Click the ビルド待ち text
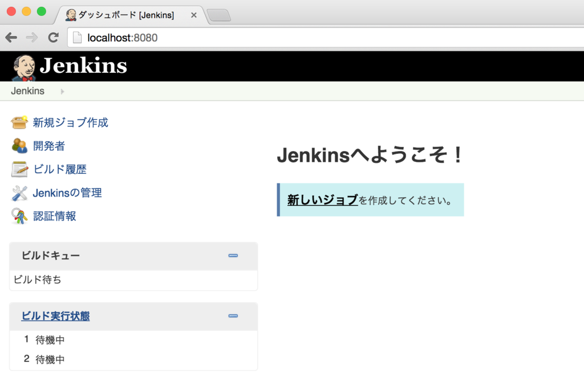Viewport: 584px width, 392px height. click(x=37, y=280)
